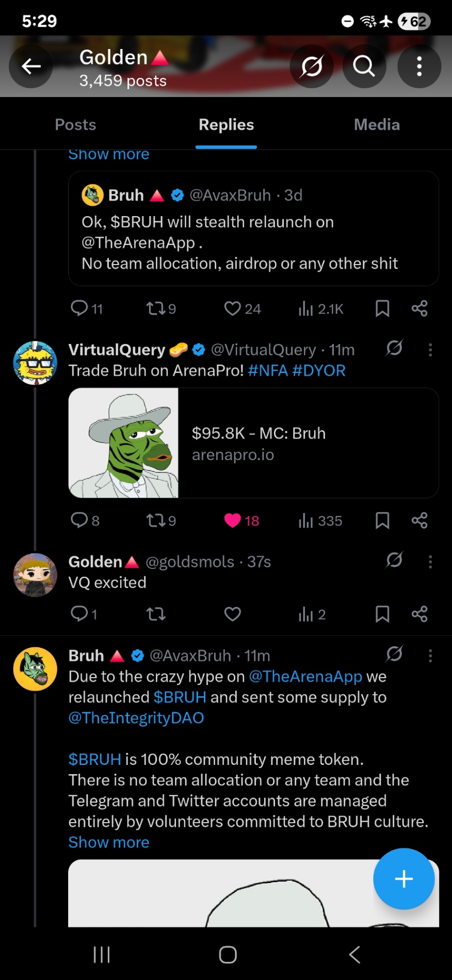Screen dimensions: 452x980
Task: Open more options on VirtualQuery post
Action: (x=430, y=350)
